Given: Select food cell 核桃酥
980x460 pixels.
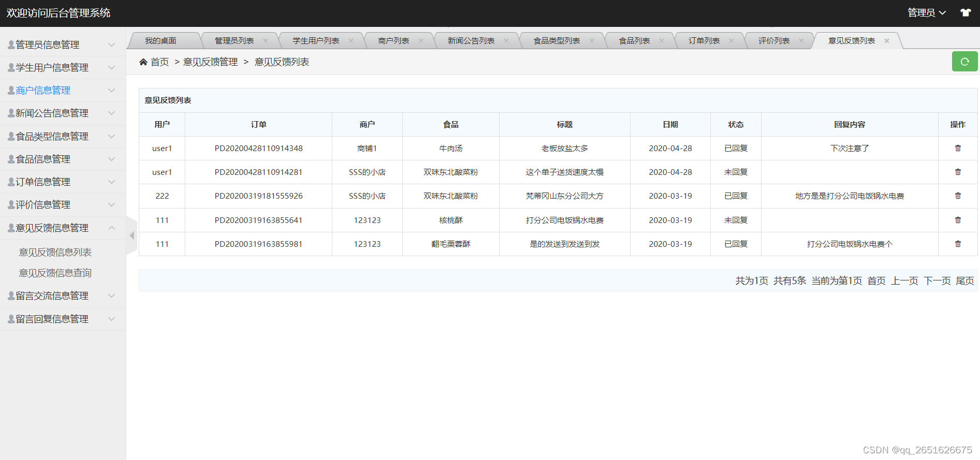Looking at the screenshot, I should click(451, 220).
